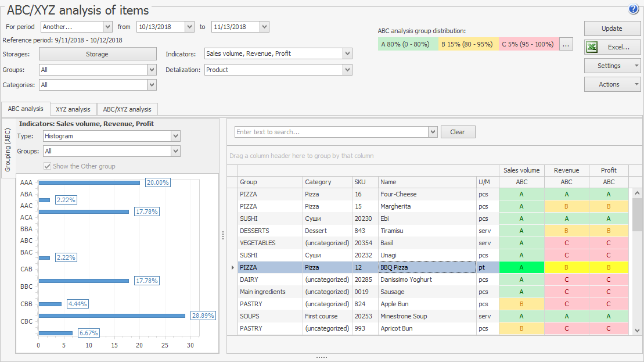Click the bottom panel splitter dots

322,357
